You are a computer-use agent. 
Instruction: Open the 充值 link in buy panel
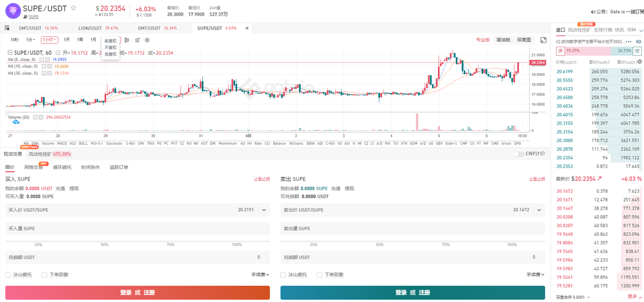coord(61,189)
